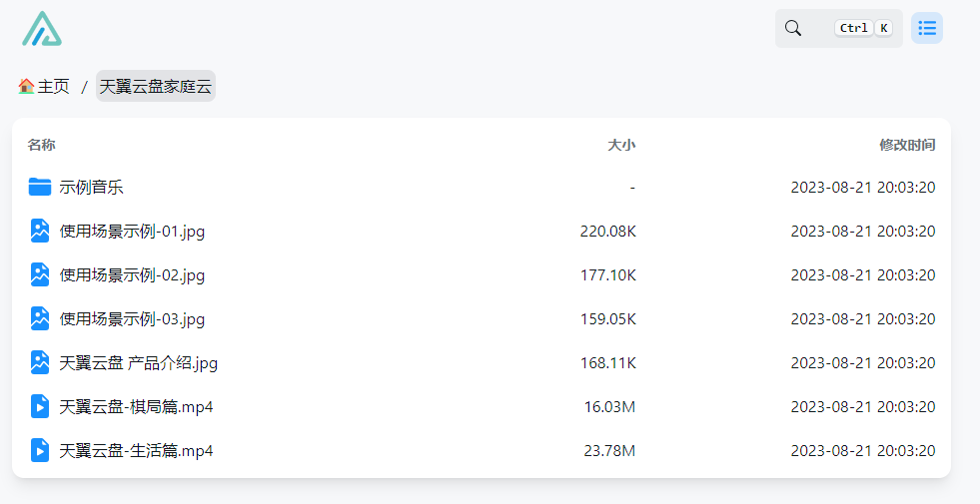The width and height of the screenshot is (980, 504).
Task: Open the 示例音乐 folder name
Action: (x=92, y=187)
